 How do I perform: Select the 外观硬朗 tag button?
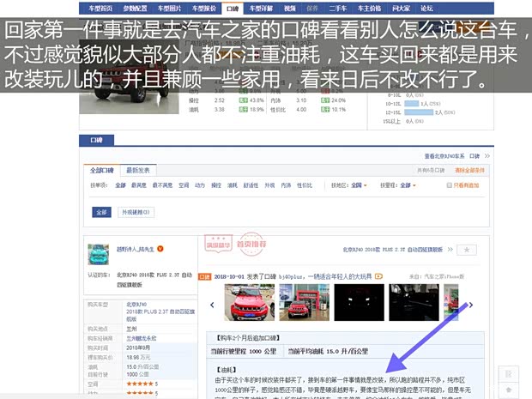pyautogui.click(x=136, y=213)
